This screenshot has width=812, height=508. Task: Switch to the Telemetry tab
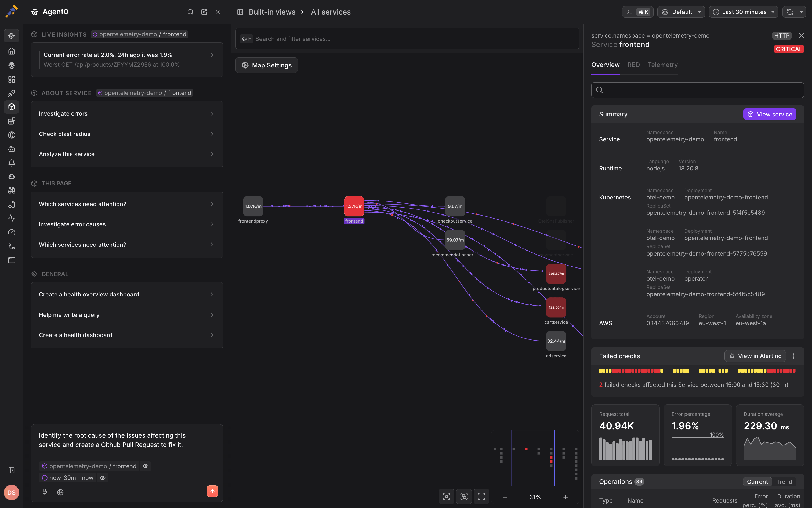click(x=663, y=65)
